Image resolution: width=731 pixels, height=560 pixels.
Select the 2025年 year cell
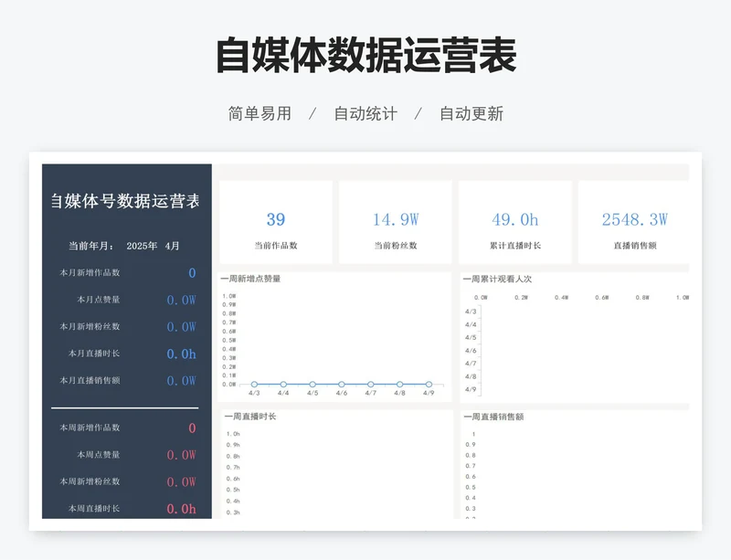click(x=142, y=246)
